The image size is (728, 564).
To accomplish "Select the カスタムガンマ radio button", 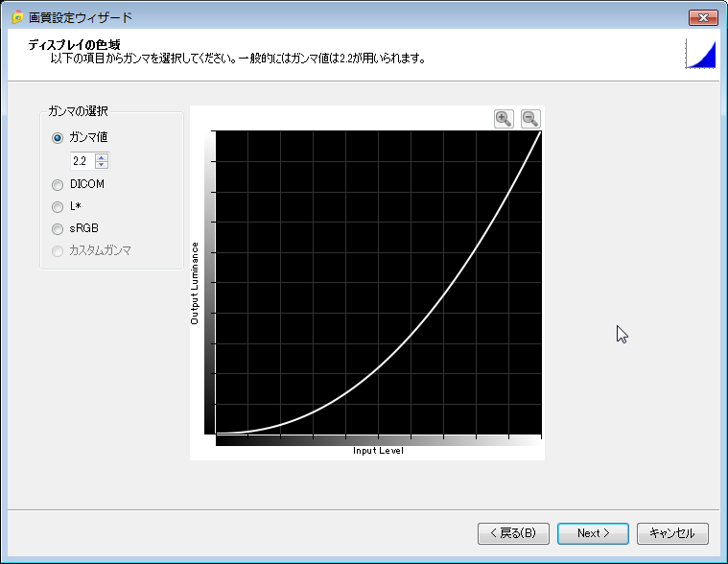I will click(58, 250).
